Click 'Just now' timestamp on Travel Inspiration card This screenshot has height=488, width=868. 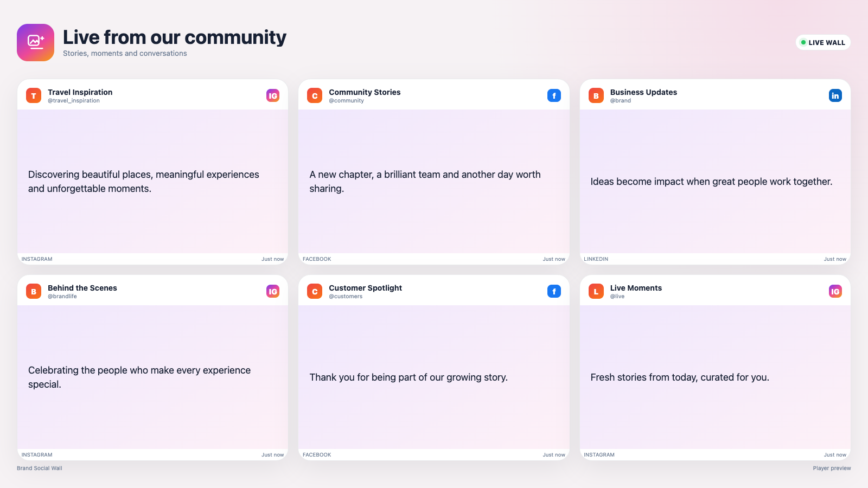point(272,259)
